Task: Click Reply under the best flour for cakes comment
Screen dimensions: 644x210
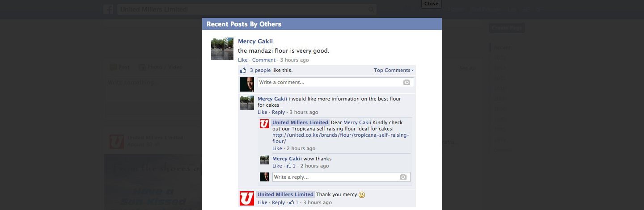Action: pos(278,112)
